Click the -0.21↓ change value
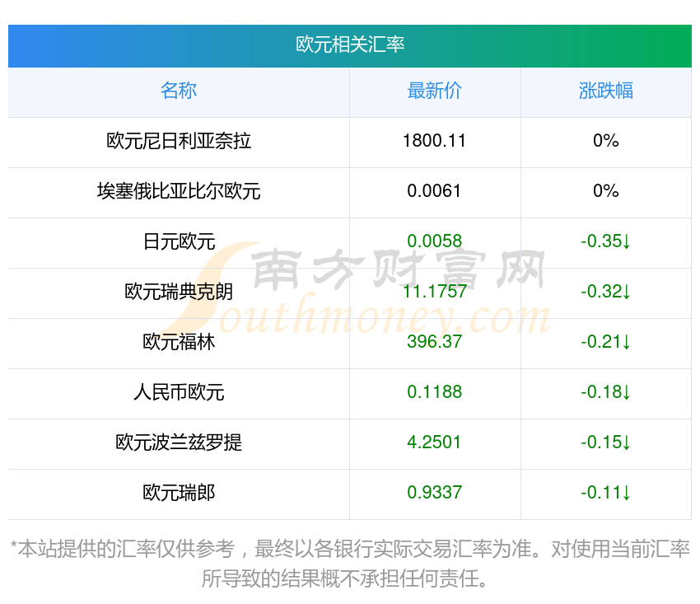Screen dimensions: 700x604 pyautogui.click(x=606, y=342)
